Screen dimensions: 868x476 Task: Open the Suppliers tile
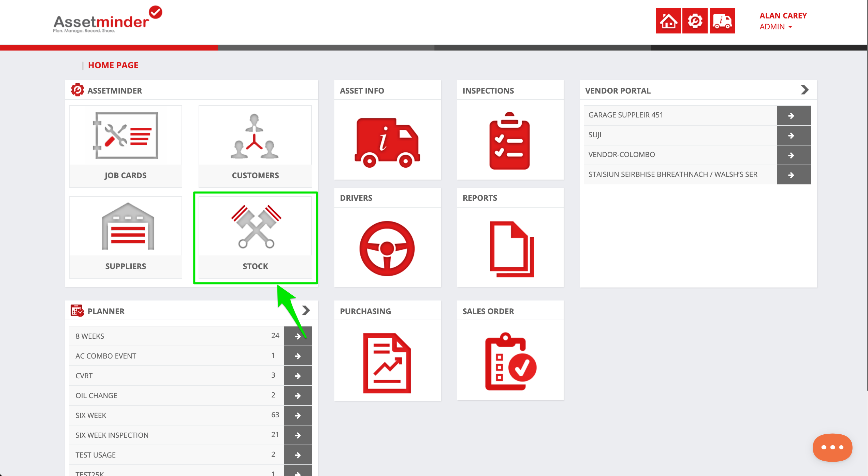pyautogui.click(x=126, y=237)
